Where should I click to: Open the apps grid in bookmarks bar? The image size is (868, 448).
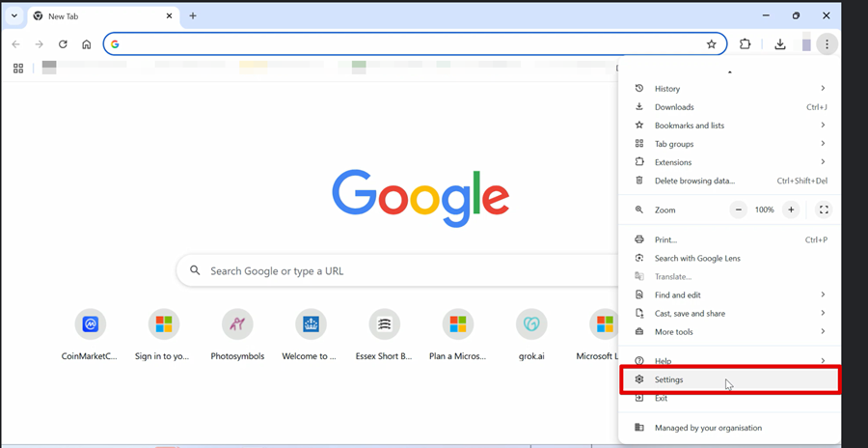point(18,68)
